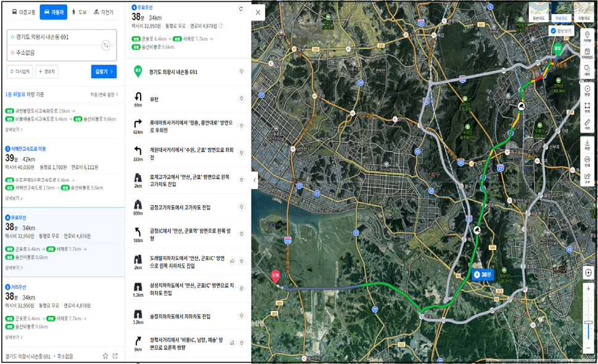The image size is (598, 364).
Task: Switch to 지형지도 terrain map type
Action: click(x=583, y=12)
